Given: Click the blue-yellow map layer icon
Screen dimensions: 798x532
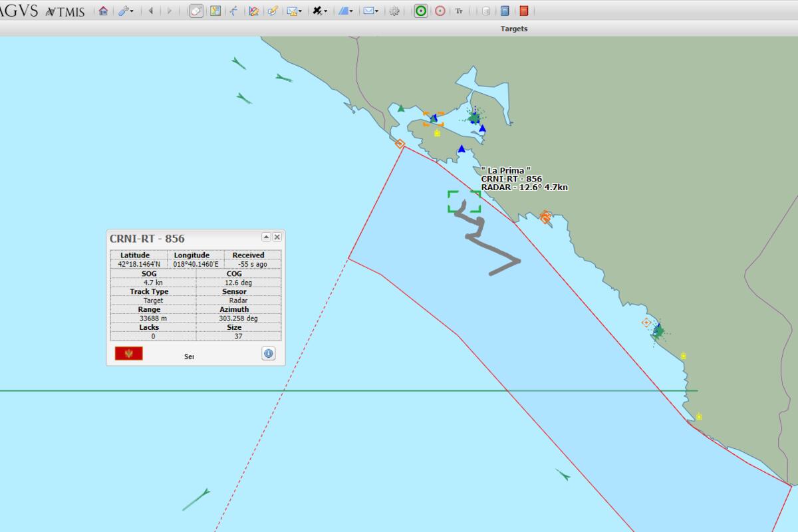Looking at the screenshot, I should coord(215,11).
